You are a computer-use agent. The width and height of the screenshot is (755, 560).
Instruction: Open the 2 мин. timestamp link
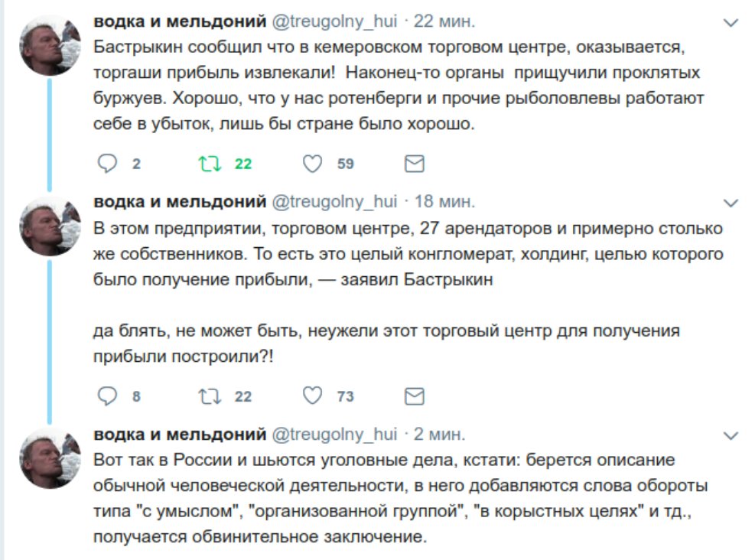[x=439, y=434]
